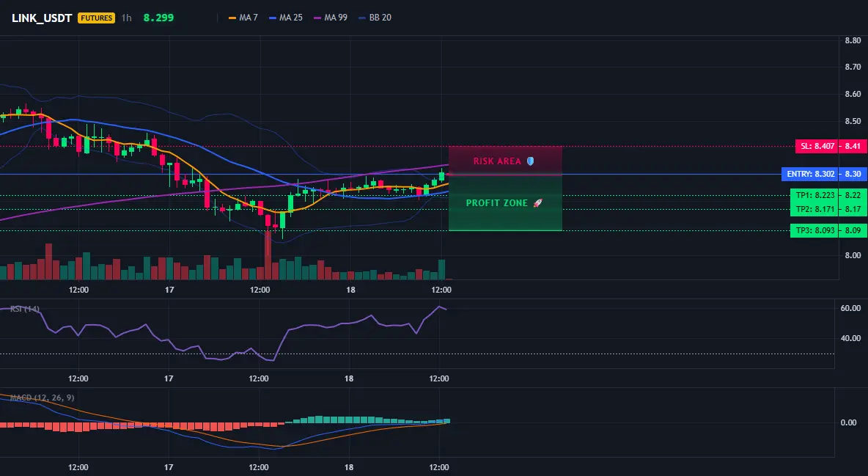Toggle the MA 99 legend entry
868x476 pixels.
pyautogui.click(x=331, y=18)
